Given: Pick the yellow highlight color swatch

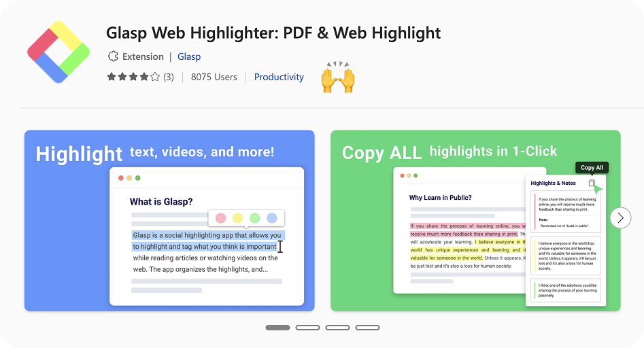Looking at the screenshot, I should [x=238, y=218].
